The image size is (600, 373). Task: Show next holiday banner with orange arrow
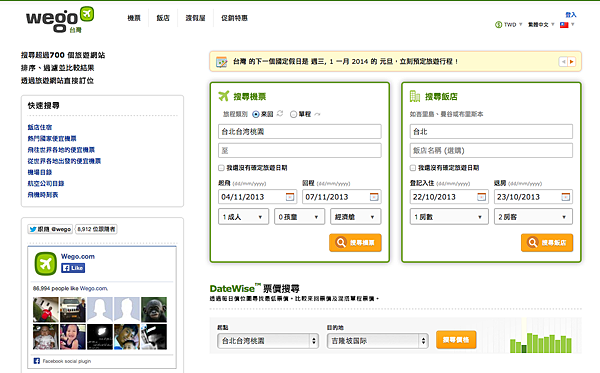pos(571,62)
